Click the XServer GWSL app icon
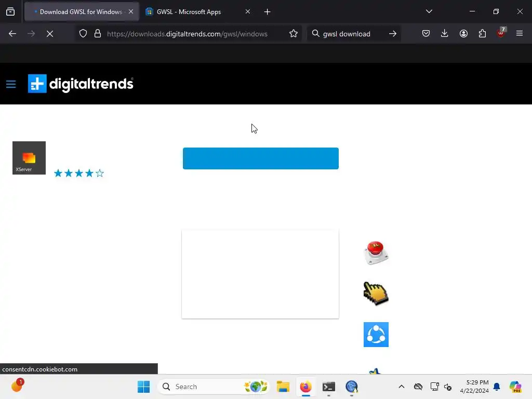Screen dimensions: 532x399 (29, 158)
